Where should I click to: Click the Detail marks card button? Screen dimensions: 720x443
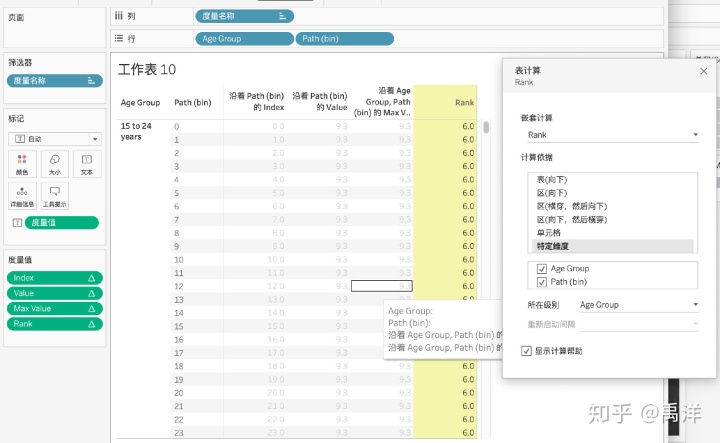pyautogui.click(x=22, y=196)
